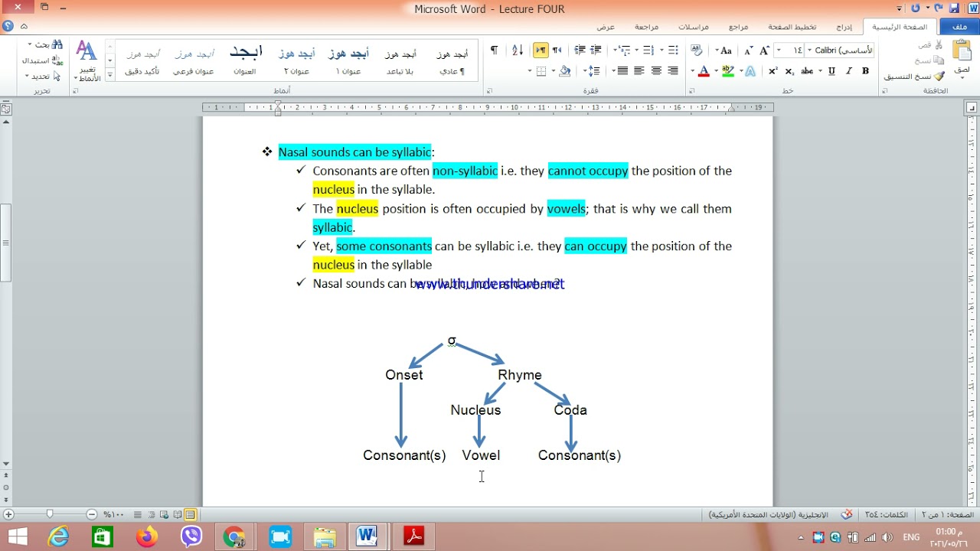This screenshot has height=551, width=980.
Task: Click the Numbering list icon
Action: (x=648, y=51)
